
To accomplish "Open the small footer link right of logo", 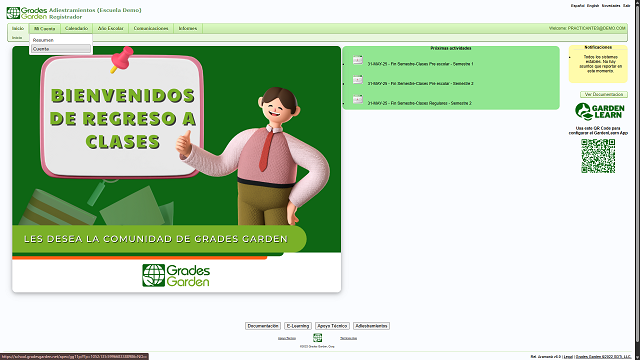I will 349,338.
